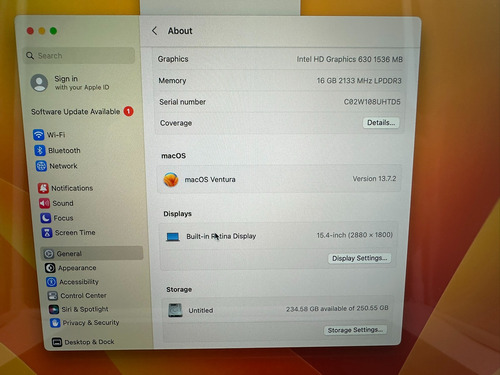Click the macOS Ventura logo icon

[171, 179]
